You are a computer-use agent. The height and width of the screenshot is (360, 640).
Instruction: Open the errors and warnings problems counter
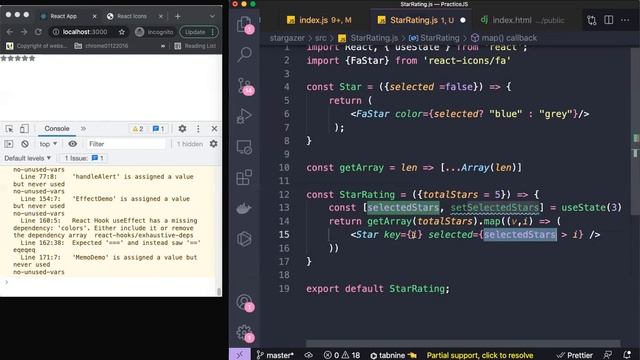[x=342, y=355]
